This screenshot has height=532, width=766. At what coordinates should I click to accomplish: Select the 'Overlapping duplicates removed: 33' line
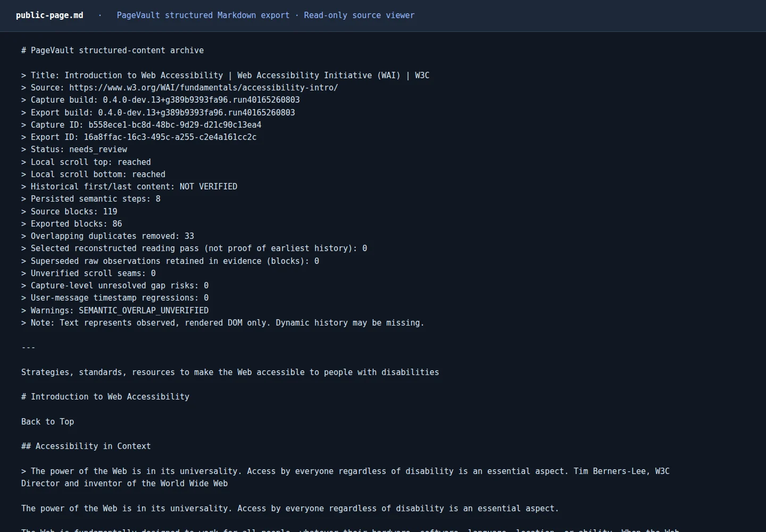[107, 236]
